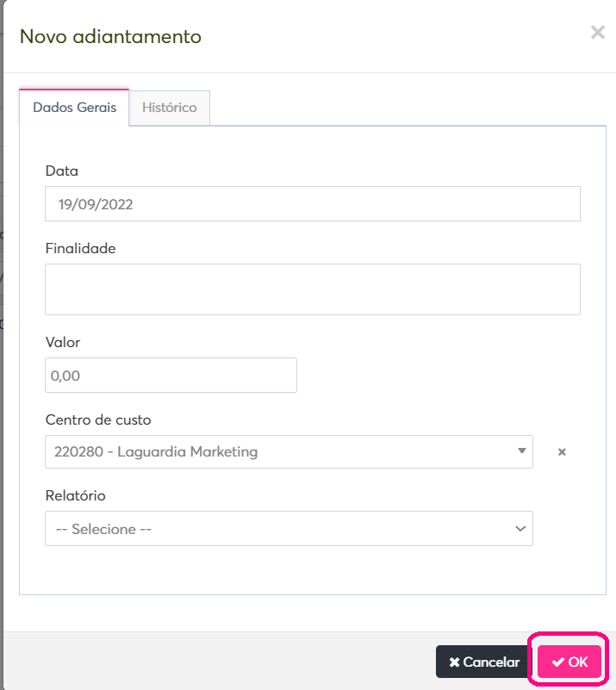Image resolution: width=616 pixels, height=690 pixels.
Task: Click the Centro de custo label
Action: click(97, 420)
